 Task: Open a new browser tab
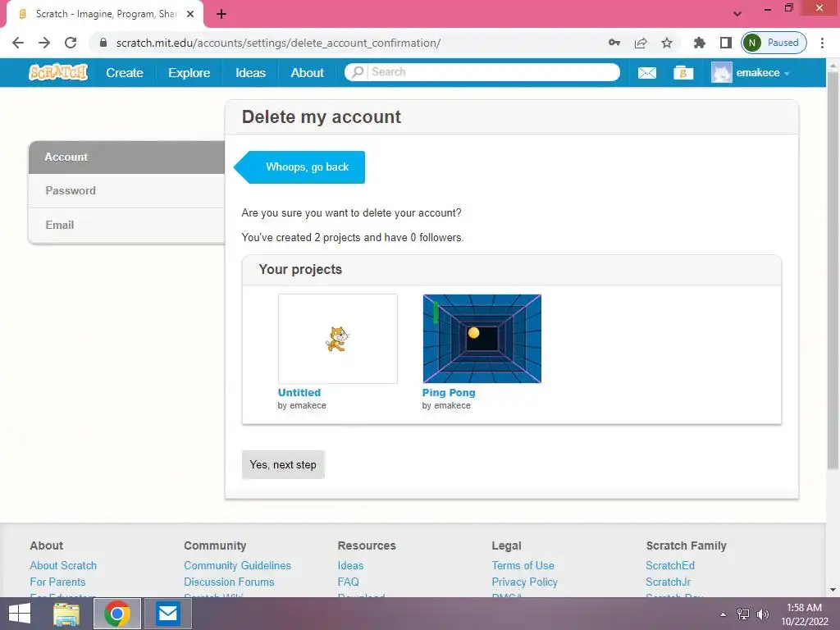coord(221,14)
